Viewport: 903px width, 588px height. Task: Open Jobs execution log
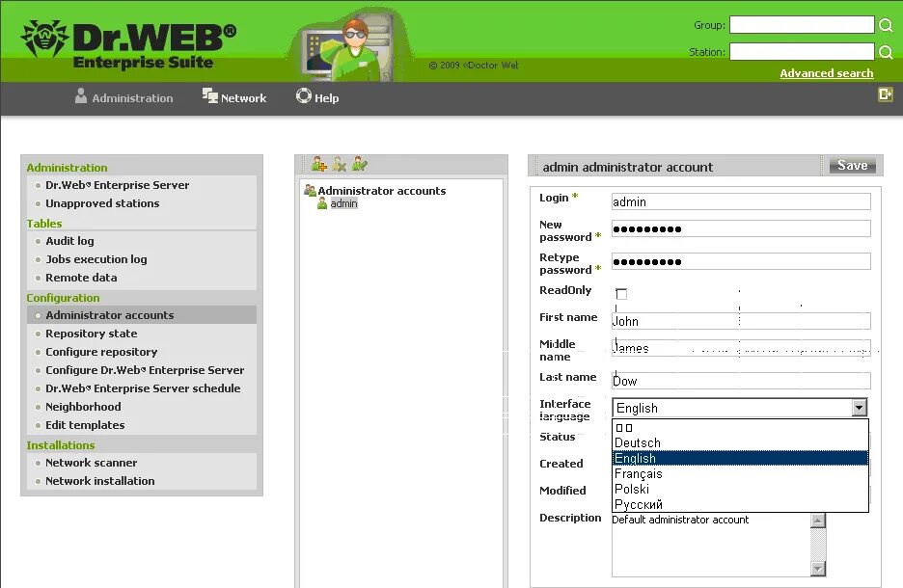click(x=96, y=259)
